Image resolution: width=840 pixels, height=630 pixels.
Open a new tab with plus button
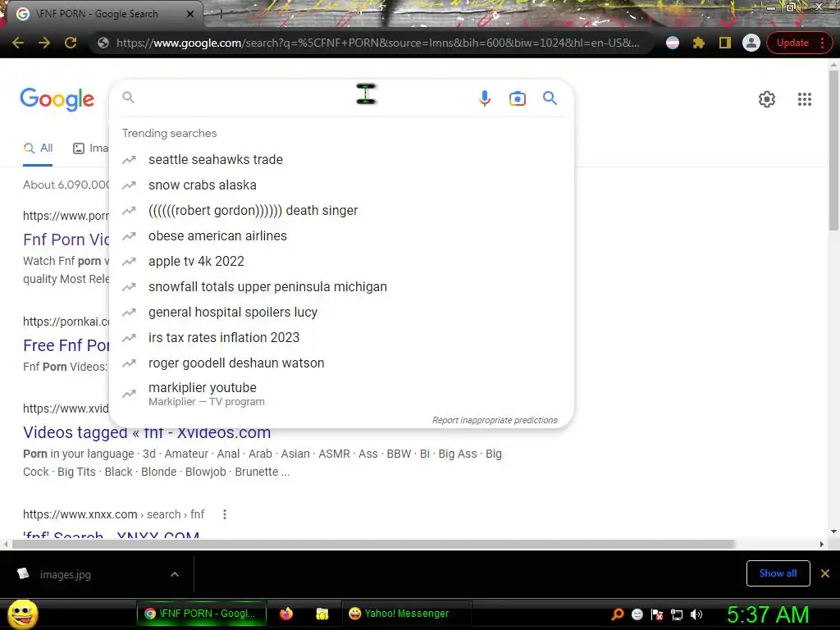pyautogui.click(x=220, y=15)
